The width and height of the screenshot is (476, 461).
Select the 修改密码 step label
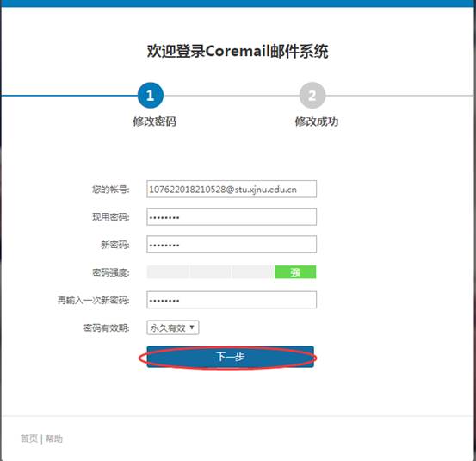click(155, 121)
